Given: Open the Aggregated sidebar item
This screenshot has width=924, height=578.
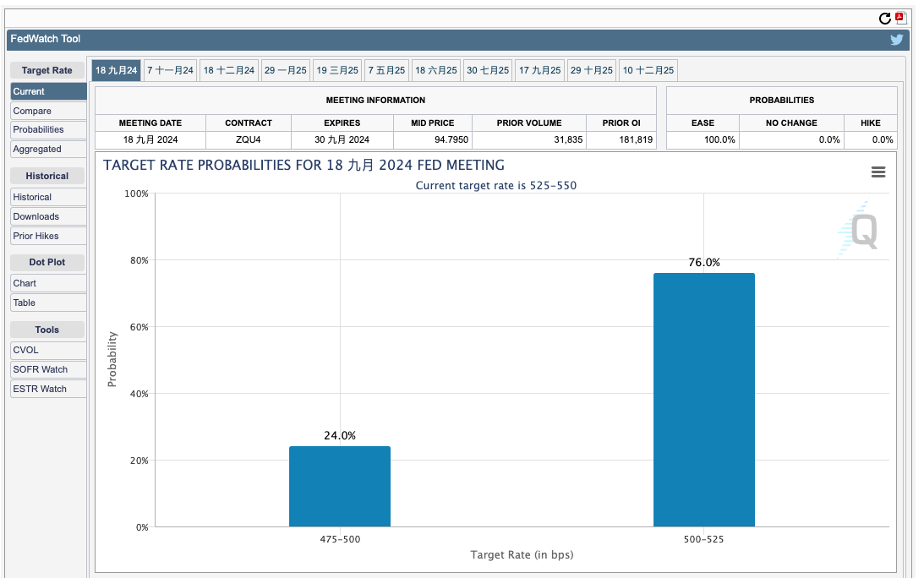Looking at the screenshot, I should point(48,150).
